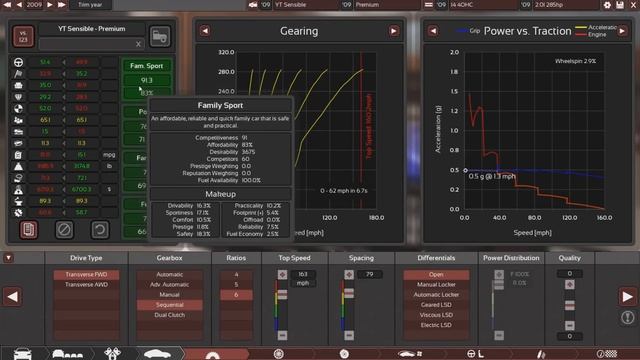The image size is (640, 360).
Task: Step forward one trim year
Action: tap(49, 4)
